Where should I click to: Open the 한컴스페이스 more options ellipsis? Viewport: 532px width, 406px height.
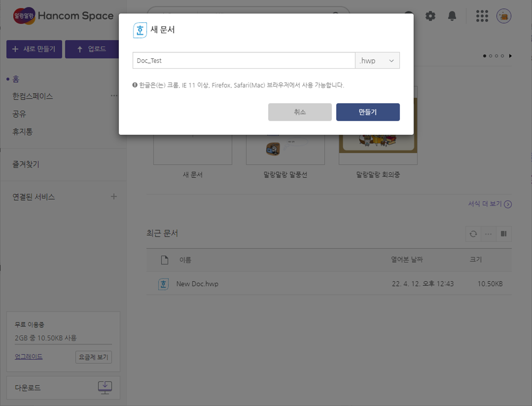pyautogui.click(x=114, y=96)
